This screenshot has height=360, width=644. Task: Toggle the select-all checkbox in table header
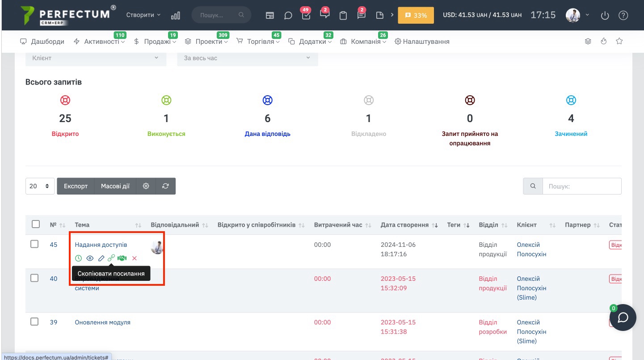click(36, 224)
